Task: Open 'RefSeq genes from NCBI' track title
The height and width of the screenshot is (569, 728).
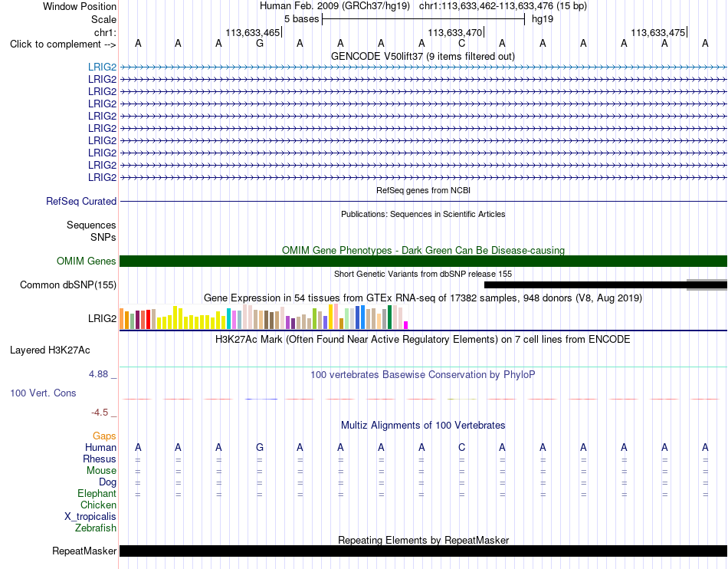Action: (x=423, y=190)
